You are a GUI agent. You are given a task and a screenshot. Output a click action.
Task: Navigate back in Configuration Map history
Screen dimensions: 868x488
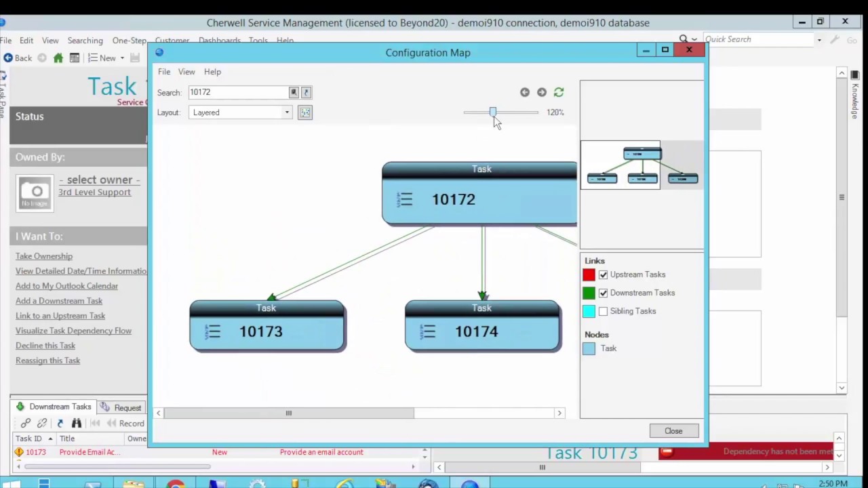point(525,92)
